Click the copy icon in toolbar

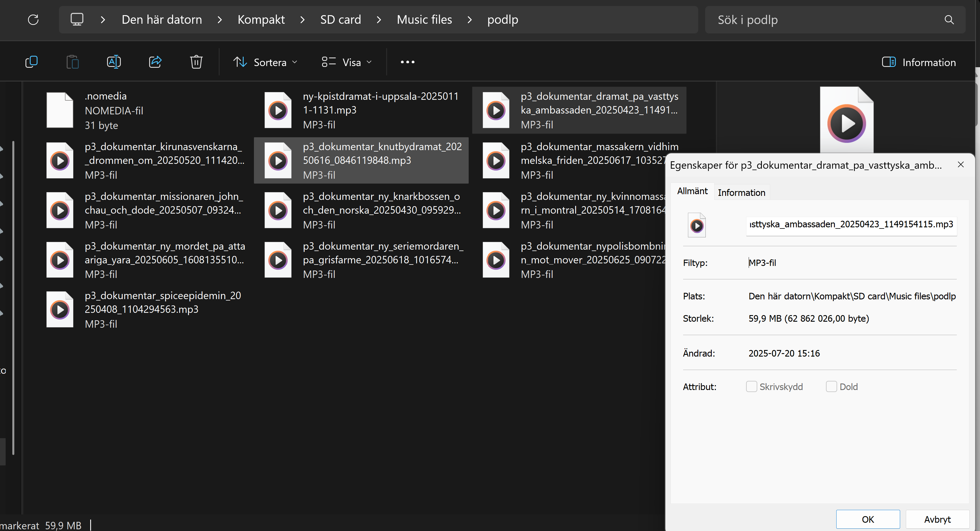coord(31,62)
